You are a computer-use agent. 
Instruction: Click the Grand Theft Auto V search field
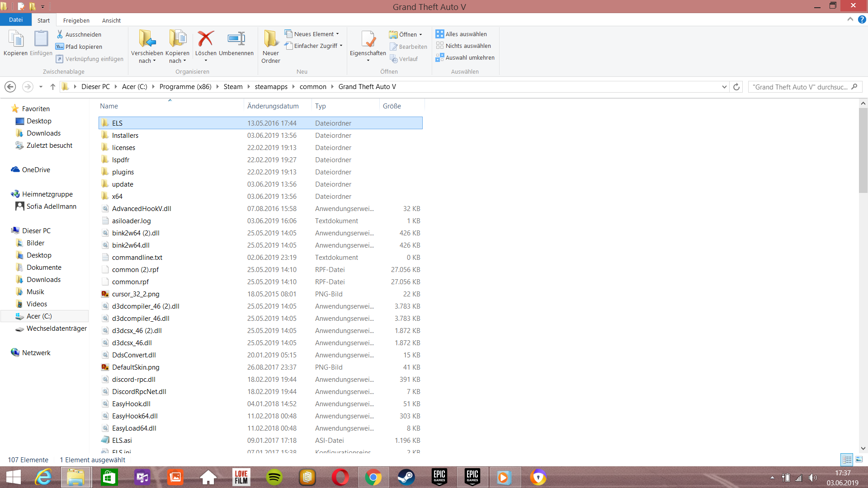(x=800, y=87)
